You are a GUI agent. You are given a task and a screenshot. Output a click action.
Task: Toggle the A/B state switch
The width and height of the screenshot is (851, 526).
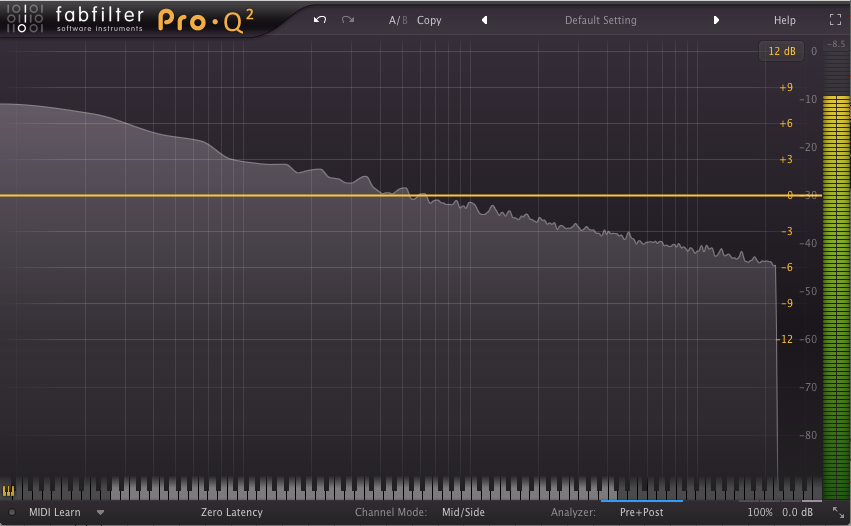coord(398,20)
